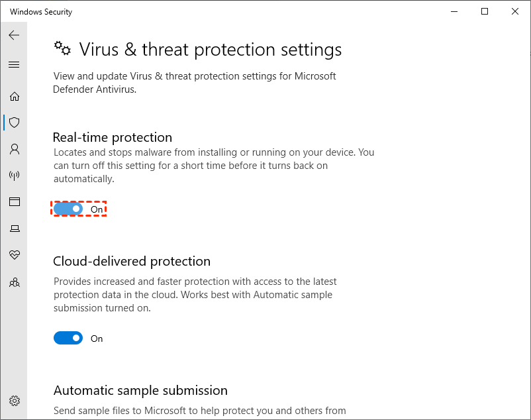Open Device performance & health heart icon
The height and width of the screenshot is (420, 531).
(x=14, y=255)
